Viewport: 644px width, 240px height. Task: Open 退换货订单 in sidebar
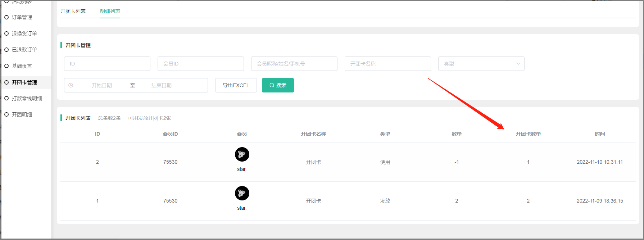click(x=24, y=33)
